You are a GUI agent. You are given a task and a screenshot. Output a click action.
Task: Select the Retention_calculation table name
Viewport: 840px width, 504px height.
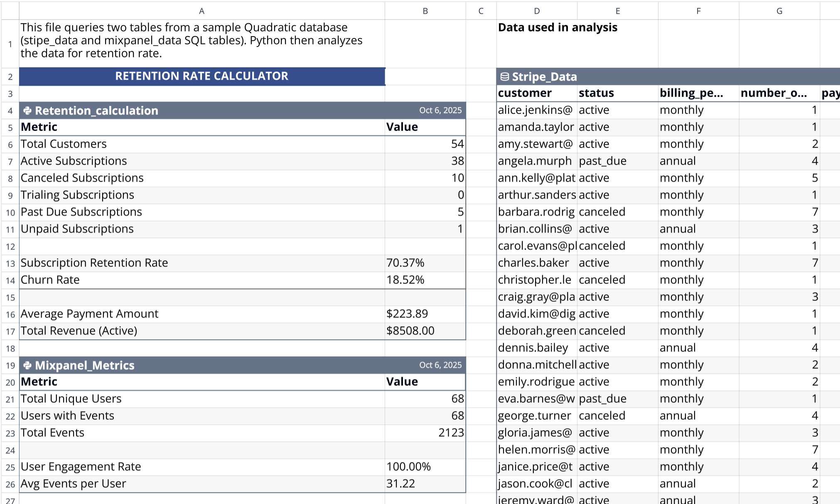[96, 110]
